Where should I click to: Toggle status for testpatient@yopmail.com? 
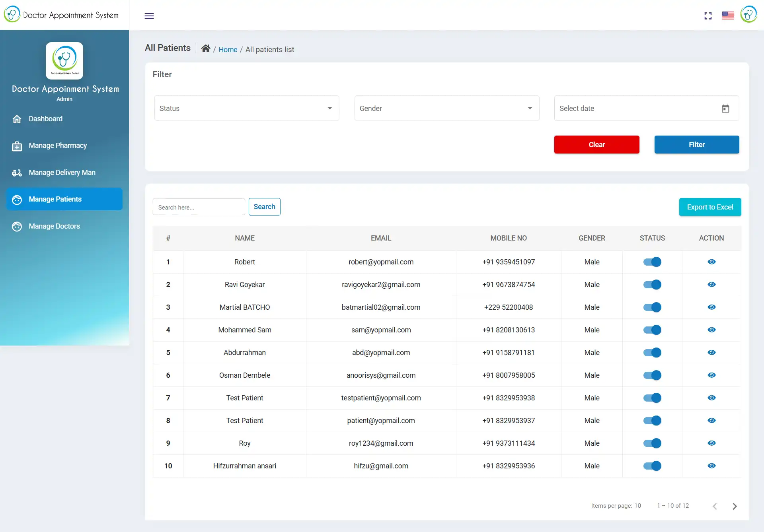(x=652, y=398)
